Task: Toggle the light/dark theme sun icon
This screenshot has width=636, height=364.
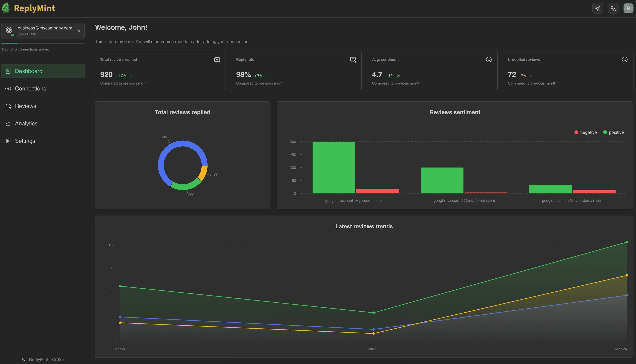Action: pyautogui.click(x=597, y=8)
